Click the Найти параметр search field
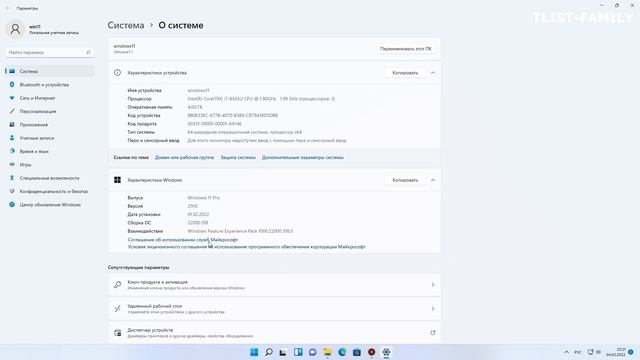 (x=49, y=52)
